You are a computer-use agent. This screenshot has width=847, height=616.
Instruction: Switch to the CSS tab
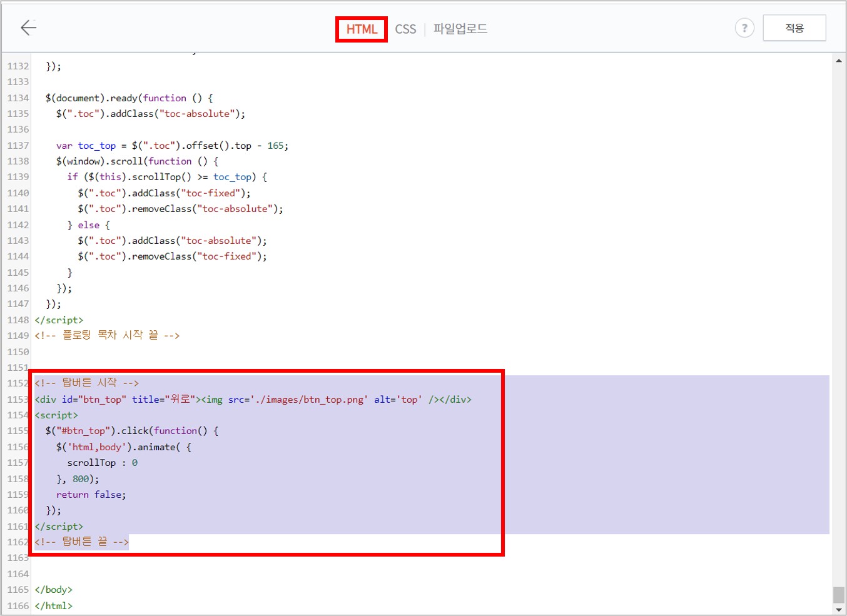(405, 29)
